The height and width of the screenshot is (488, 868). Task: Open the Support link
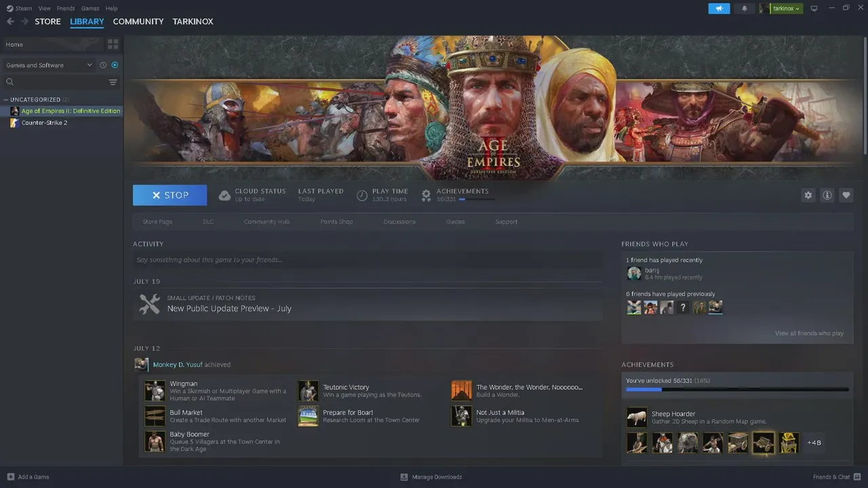click(506, 222)
